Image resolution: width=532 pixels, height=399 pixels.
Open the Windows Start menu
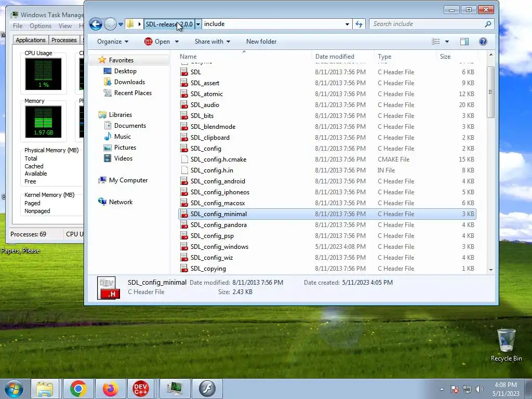[14, 389]
